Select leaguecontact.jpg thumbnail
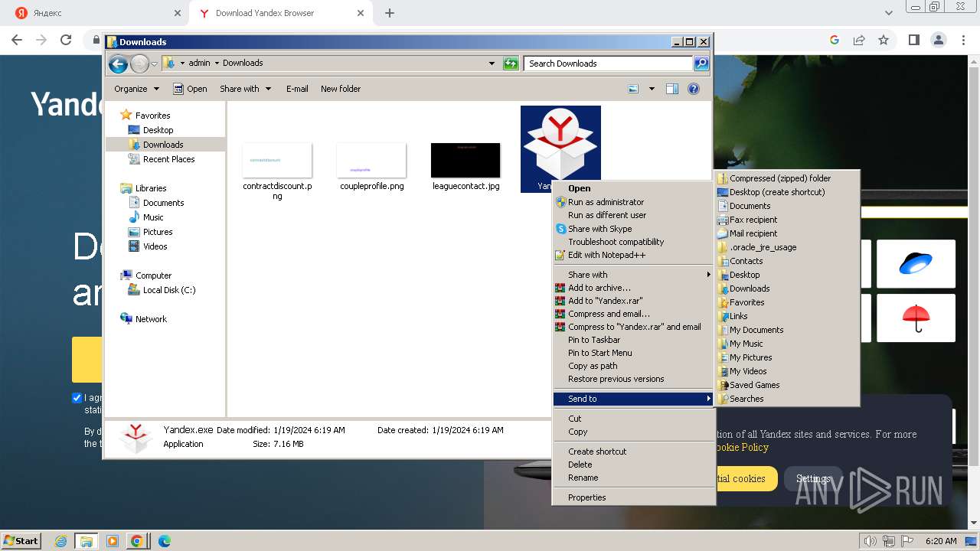Screen dimensions: 980x551 [465, 161]
